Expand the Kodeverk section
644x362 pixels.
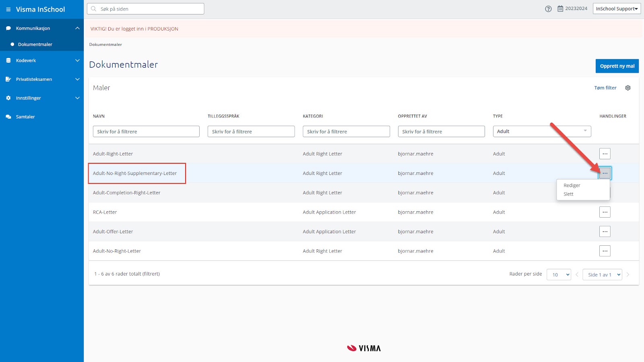click(77, 60)
